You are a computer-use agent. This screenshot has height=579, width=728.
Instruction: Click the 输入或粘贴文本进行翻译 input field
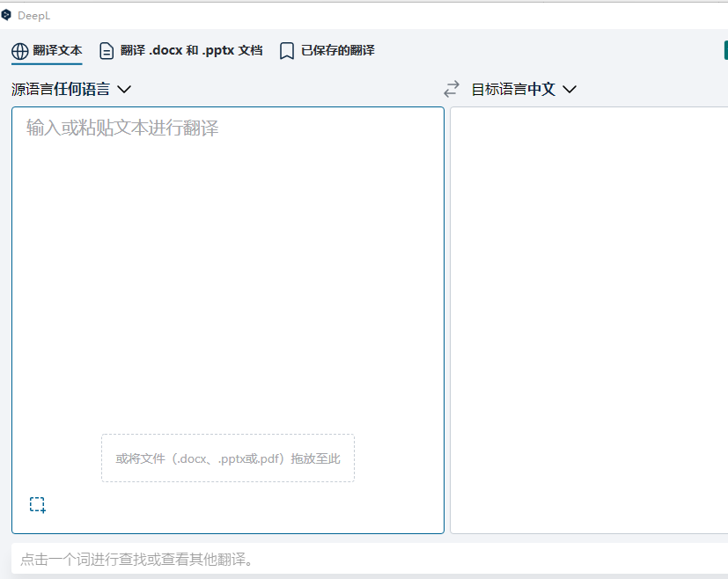(x=227, y=264)
